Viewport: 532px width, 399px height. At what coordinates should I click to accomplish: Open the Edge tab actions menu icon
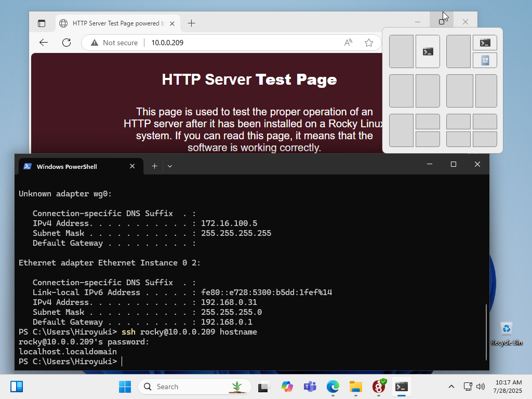coord(42,23)
